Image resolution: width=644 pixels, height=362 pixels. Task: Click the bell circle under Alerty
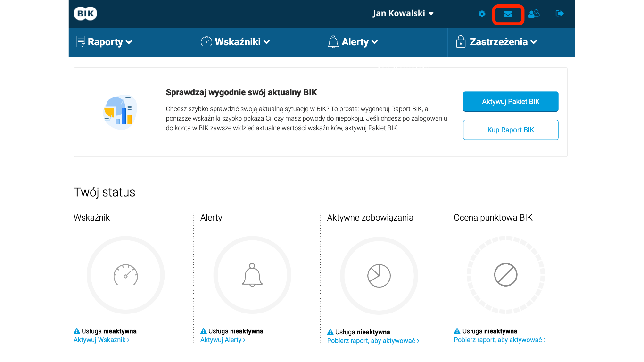tap(252, 275)
